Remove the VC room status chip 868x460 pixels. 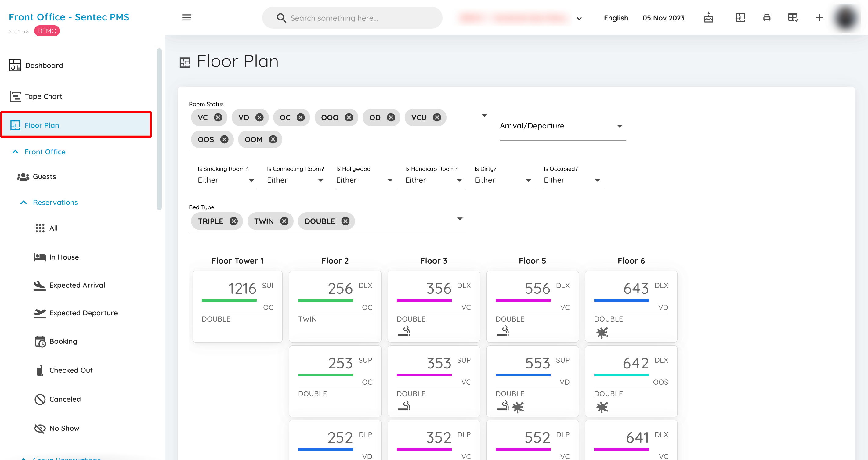coord(218,117)
